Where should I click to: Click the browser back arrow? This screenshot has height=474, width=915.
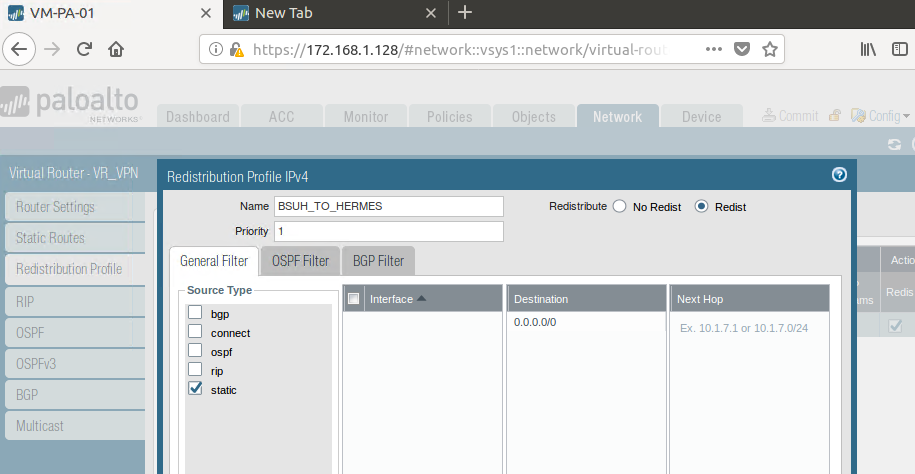(21, 49)
